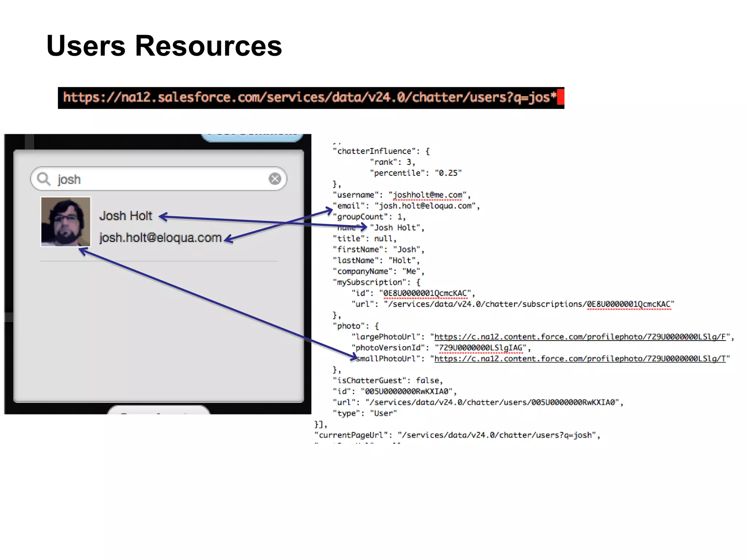The height and width of the screenshot is (560, 747).
Task: Click the companyName Me line
Action: (x=379, y=272)
